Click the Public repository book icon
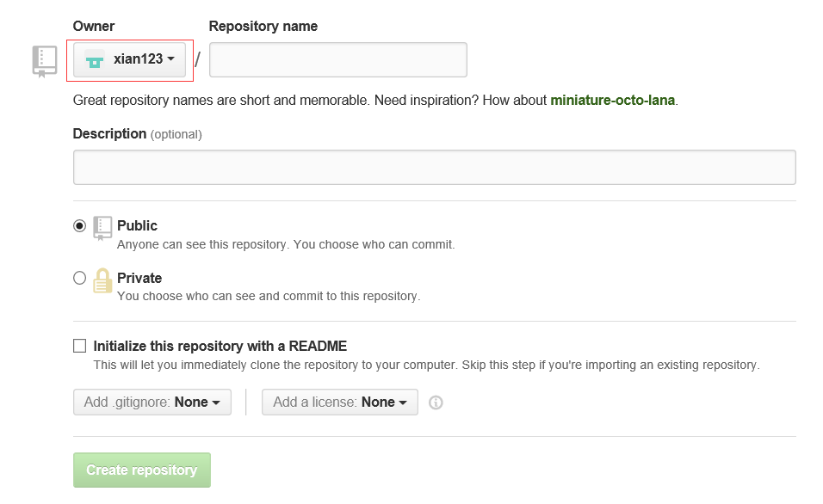 click(x=103, y=228)
